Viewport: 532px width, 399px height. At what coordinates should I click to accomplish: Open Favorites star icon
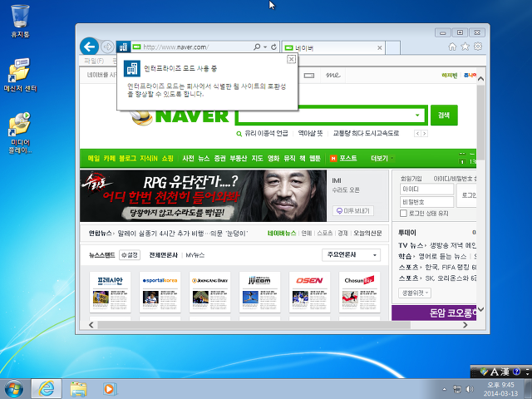465,47
